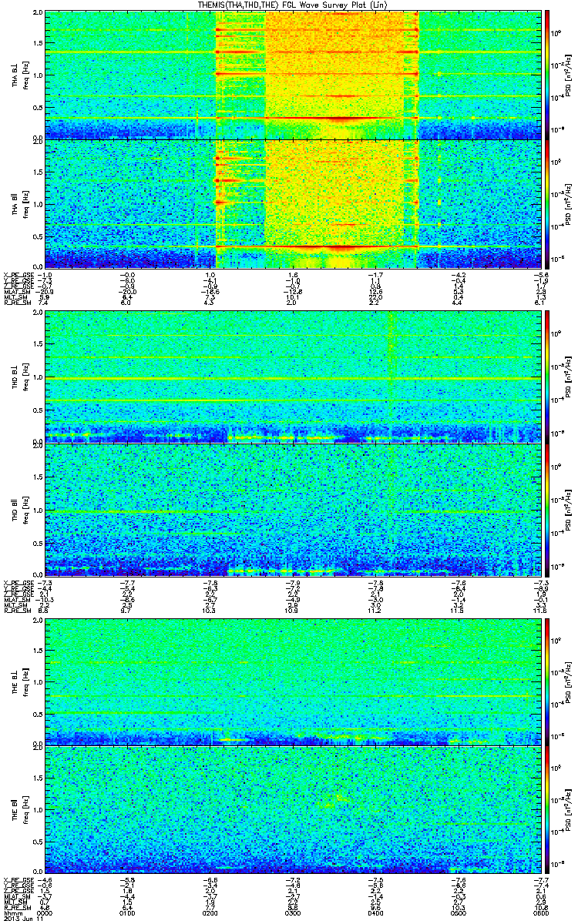Click the 1.0 frequency tick of THD BL
This screenshot has width=578, height=924.
pyautogui.click(x=38, y=377)
